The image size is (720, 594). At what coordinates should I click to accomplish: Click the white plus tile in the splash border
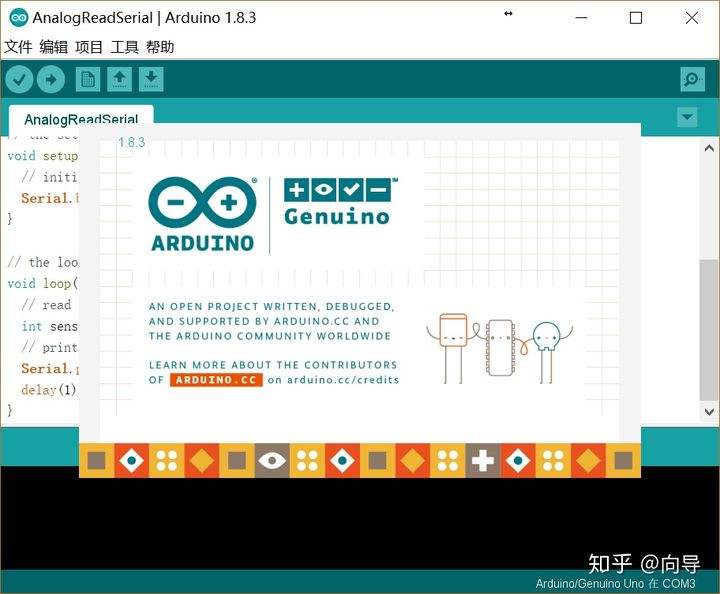[483, 460]
